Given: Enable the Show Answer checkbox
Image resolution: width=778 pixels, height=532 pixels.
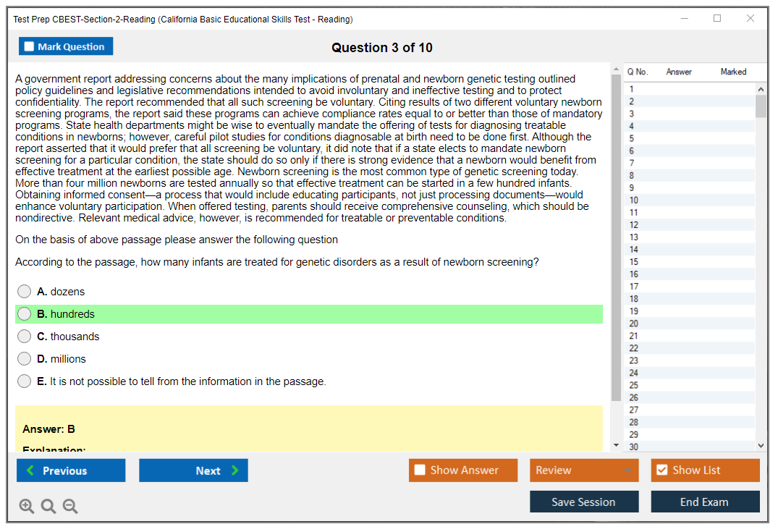Looking at the screenshot, I should pos(420,470).
